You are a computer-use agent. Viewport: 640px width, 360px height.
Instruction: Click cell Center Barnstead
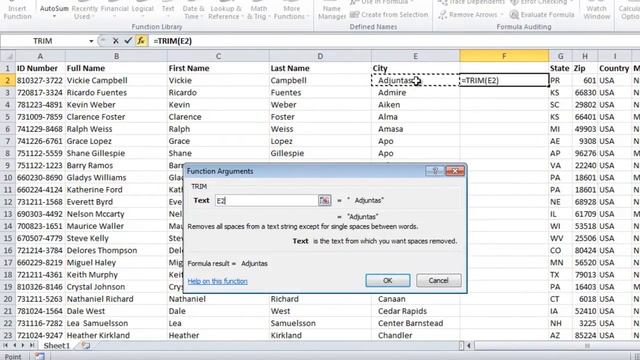click(415, 323)
